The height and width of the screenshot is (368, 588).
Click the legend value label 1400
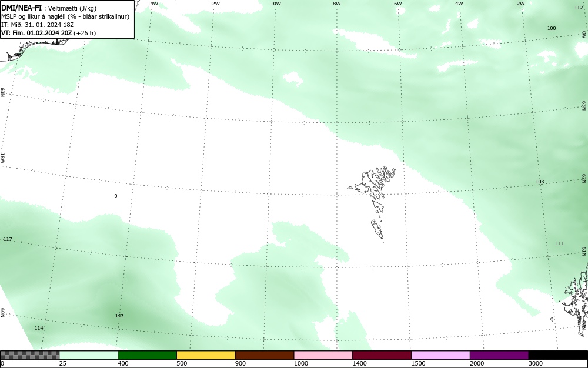[x=360, y=363]
